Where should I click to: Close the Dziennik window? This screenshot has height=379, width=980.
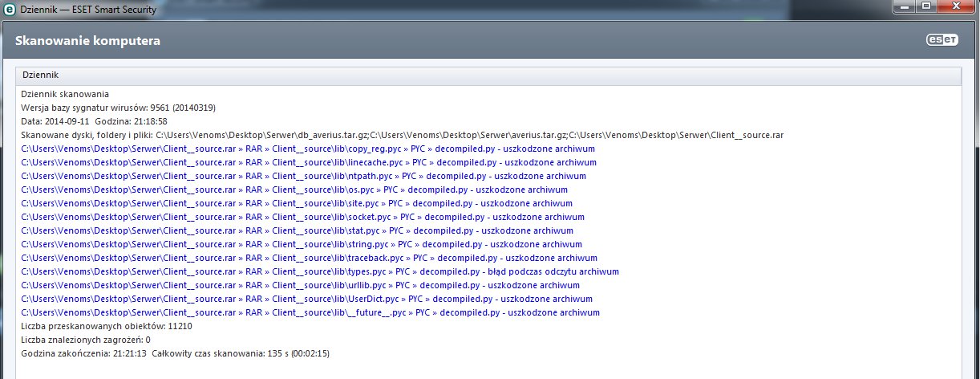954,7
